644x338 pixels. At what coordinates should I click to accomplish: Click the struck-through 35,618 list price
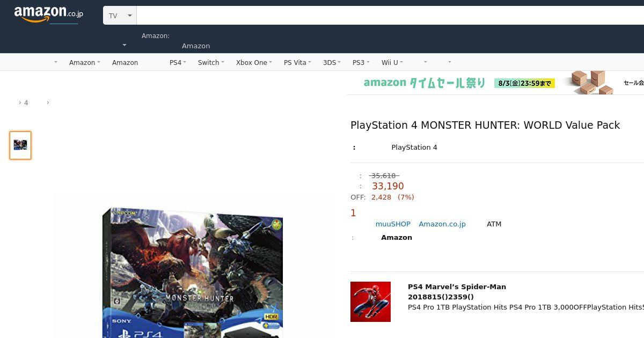click(384, 175)
